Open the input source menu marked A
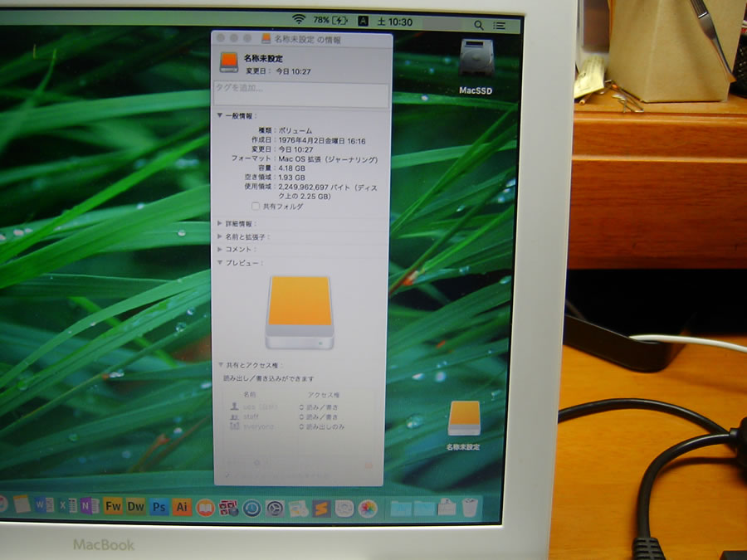The height and width of the screenshot is (560, 747). (x=363, y=21)
